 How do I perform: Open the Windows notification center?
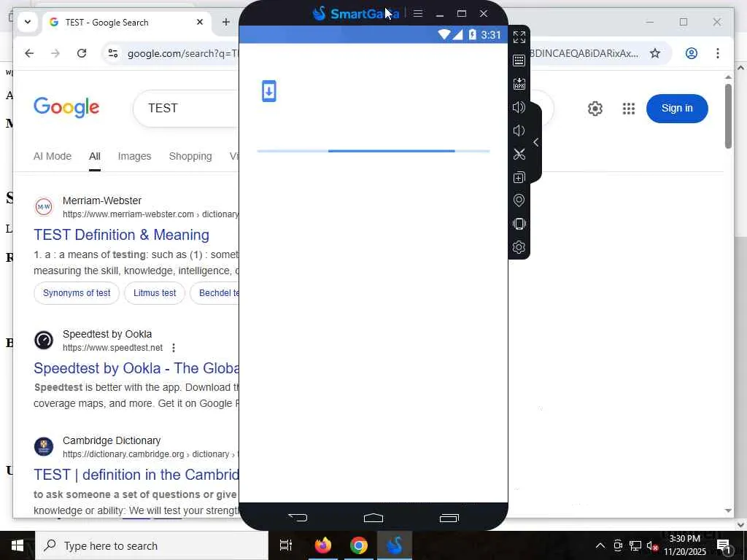tap(724, 545)
